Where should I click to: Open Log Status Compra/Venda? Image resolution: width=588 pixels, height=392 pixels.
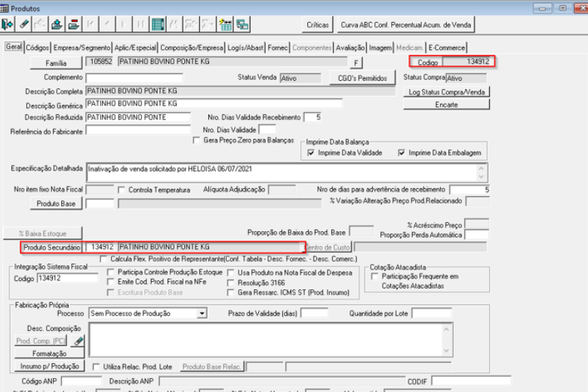(x=447, y=92)
